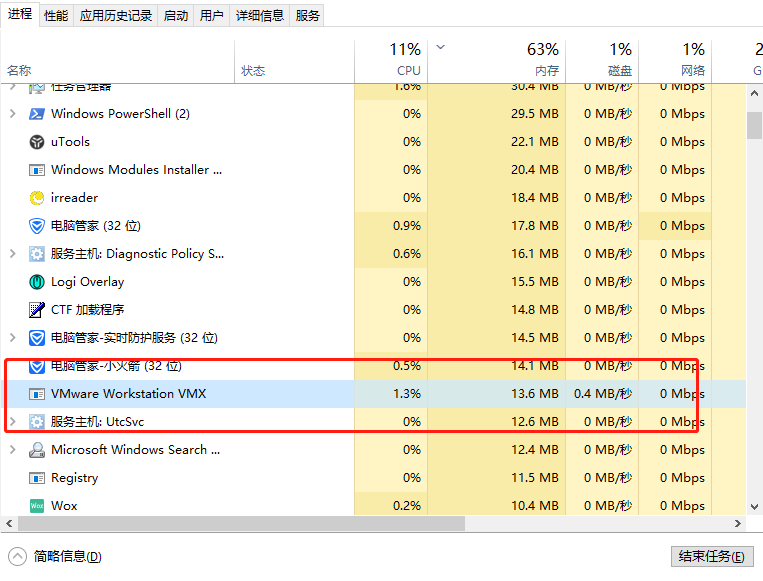
Task: Click the uTools process icon
Action: (x=36, y=142)
